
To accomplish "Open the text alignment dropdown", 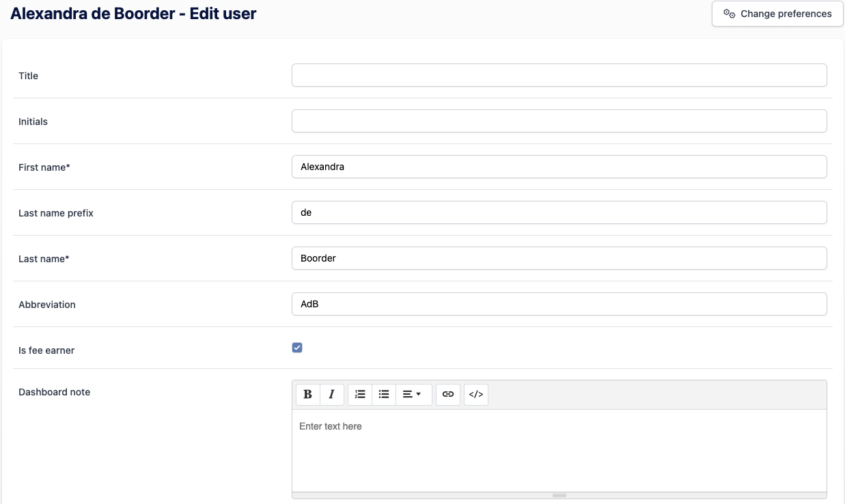I will click(x=413, y=394).
